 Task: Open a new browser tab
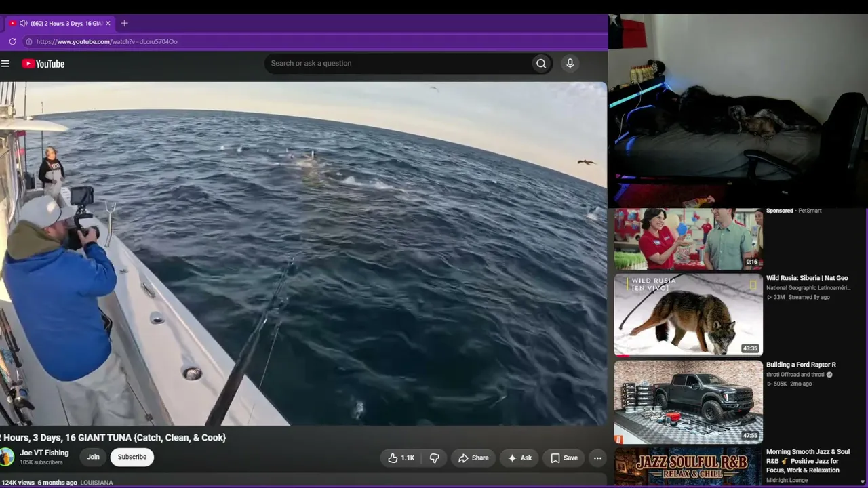(124, 23)
